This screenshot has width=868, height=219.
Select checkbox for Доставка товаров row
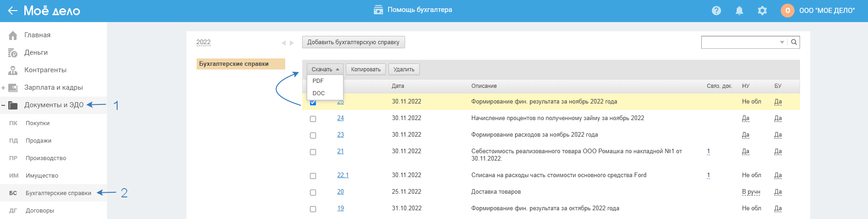tap(313, 192)
